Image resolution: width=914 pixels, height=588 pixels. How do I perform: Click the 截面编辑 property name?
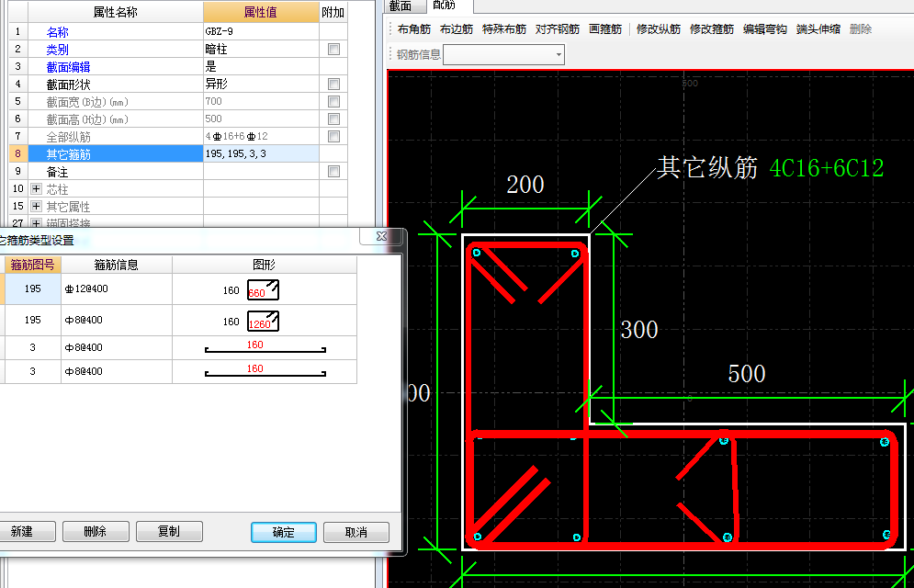(68, 67)
